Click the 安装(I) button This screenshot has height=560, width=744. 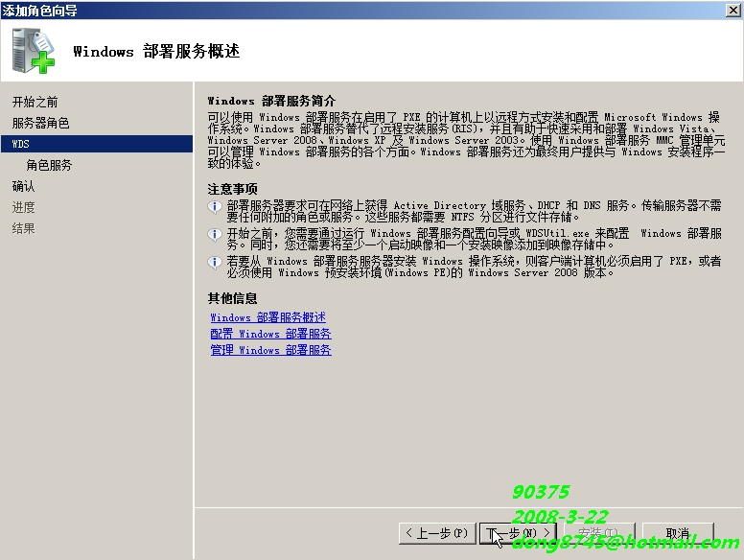[x=599, y=533]
